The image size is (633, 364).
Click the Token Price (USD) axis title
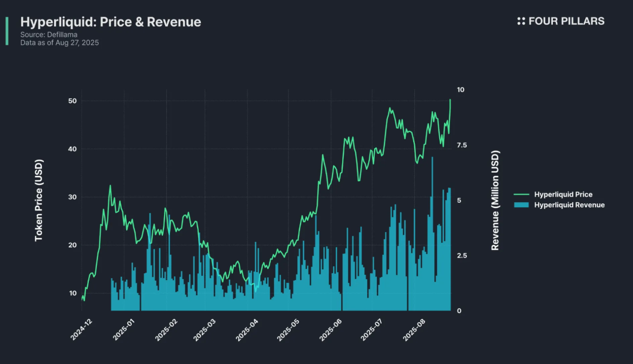coord(38,200)
